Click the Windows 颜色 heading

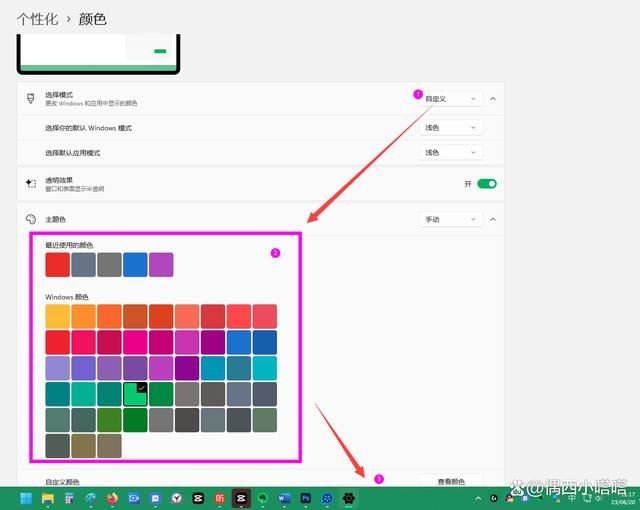(x=67, y=297)
